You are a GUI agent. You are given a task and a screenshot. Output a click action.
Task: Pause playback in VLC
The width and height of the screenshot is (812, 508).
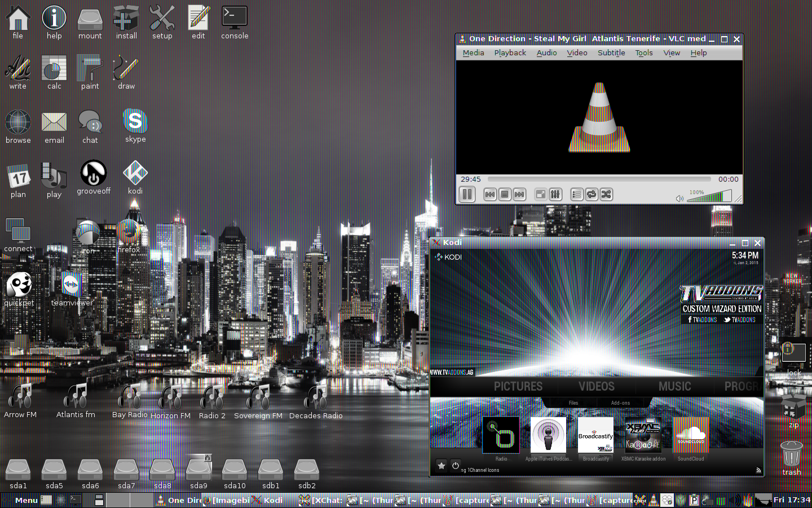(x=467, y=194)
